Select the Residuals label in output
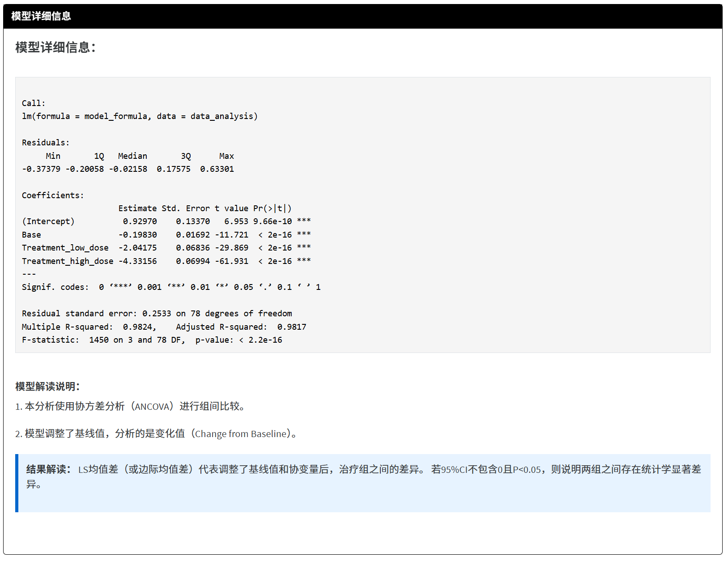Image resolution: width=728 pixels, height=561 pixels. [46, 143]
